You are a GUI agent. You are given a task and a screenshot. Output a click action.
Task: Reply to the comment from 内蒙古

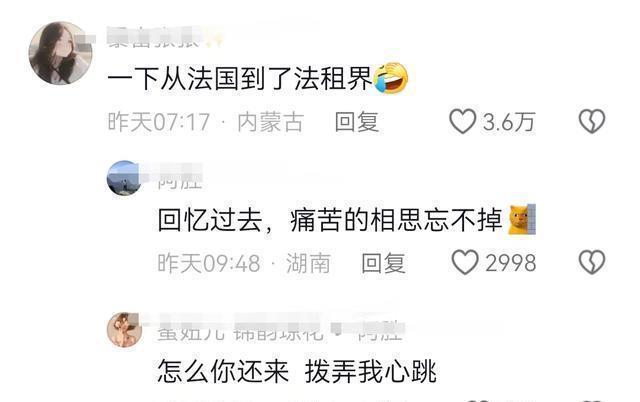tap(357, 122)
